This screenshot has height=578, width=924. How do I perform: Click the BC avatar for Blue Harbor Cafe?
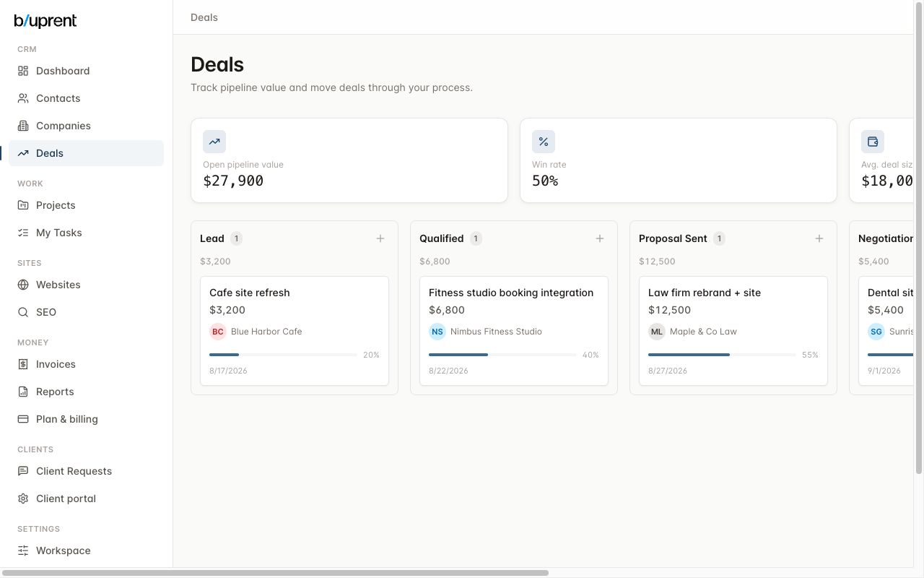218,332
